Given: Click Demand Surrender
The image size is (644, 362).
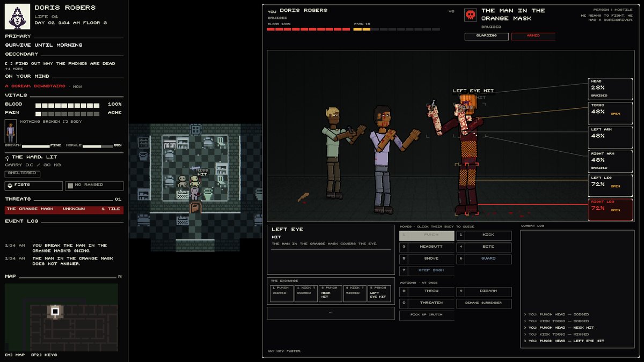Looking at the screenshot, I should click(484, 303).
